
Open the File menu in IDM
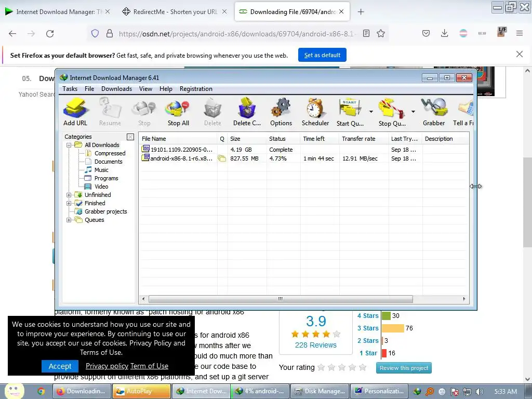(x=89, y=89)
